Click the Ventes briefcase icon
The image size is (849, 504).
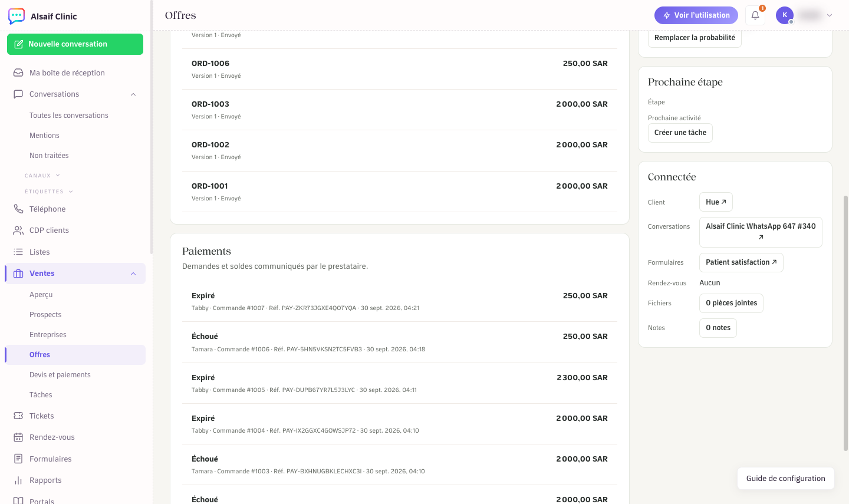(18, 274)
